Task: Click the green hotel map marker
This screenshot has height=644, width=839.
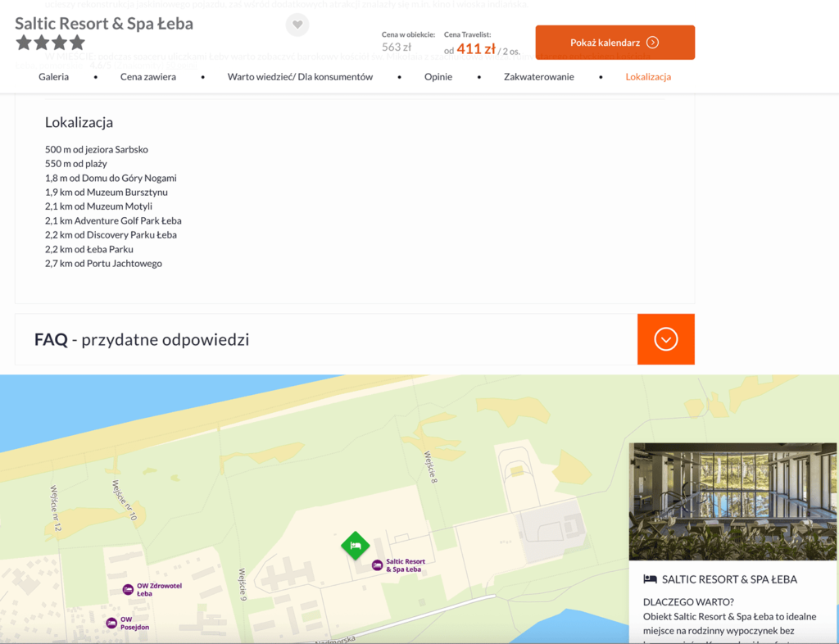Action: pyautogui.click(x=356, y=546)
